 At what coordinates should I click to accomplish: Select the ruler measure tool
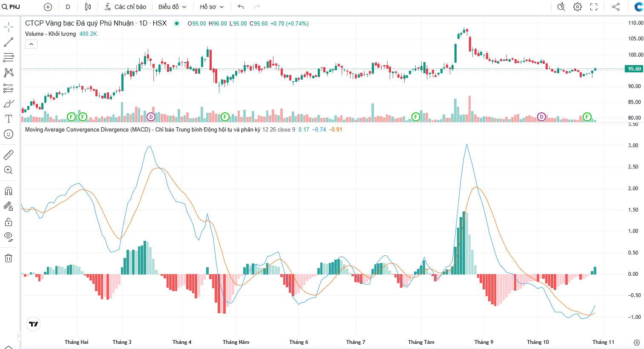[x=9, y=154]
